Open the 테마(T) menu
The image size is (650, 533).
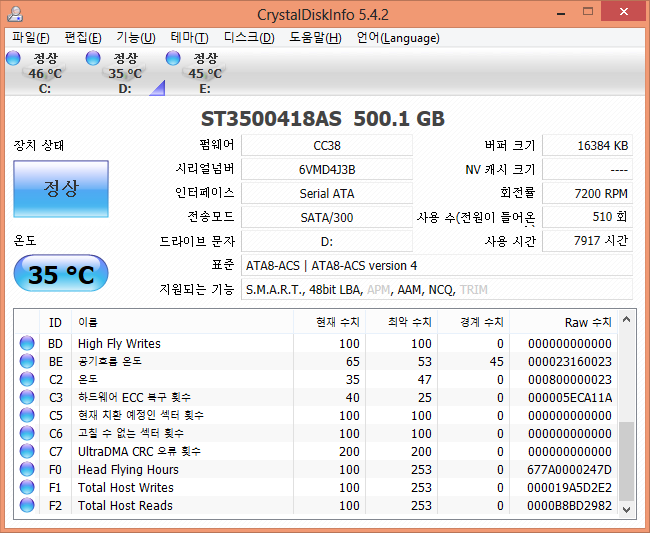[x=189, y=38]
